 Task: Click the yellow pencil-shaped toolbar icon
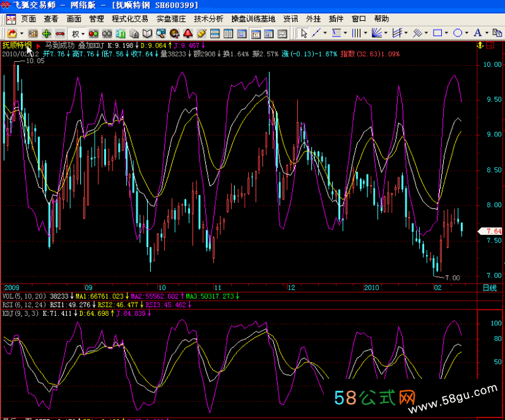(x=201, y=33)
